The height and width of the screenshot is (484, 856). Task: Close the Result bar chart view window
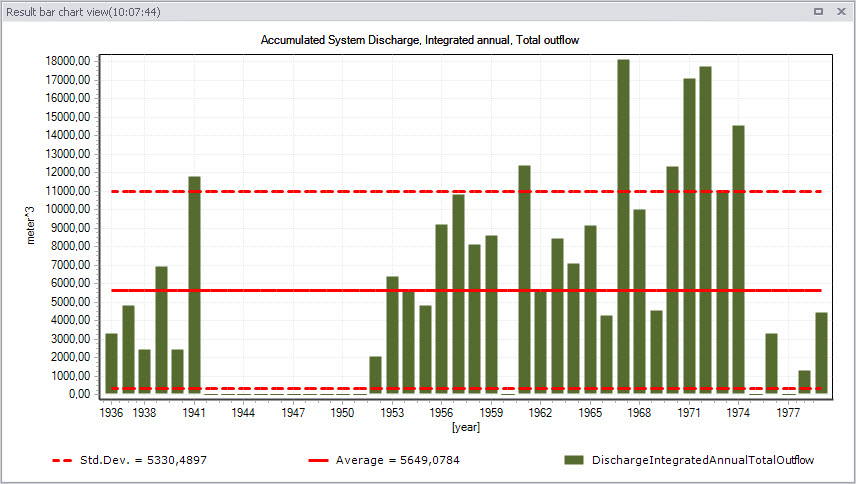tap(841, 11)
